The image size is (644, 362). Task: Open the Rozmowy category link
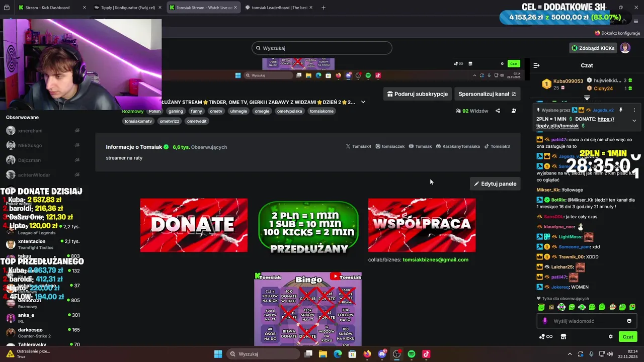133,111
